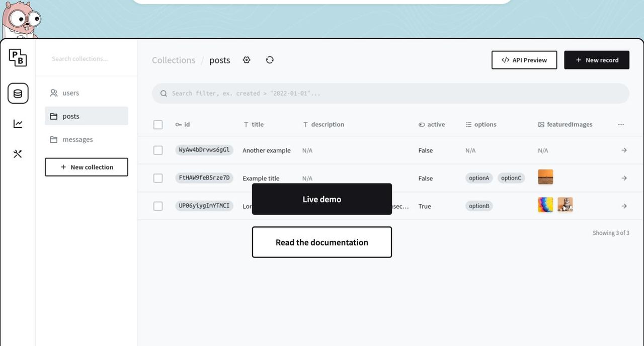644x346 pixels.
Task: Check the Another example row checkbox
Action: (x=158, y=150)
